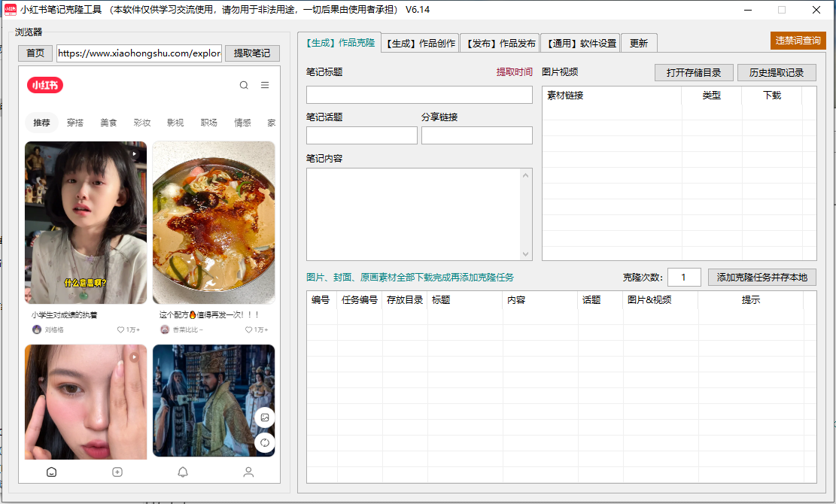Open notifications via the bell icon
836x504 pixels.
click(x=183, y=472)
